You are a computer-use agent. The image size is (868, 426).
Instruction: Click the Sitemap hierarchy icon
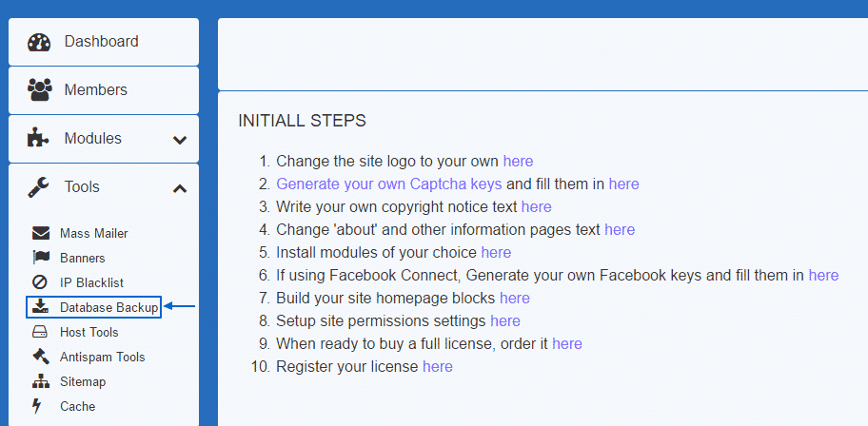pos(40,381)
